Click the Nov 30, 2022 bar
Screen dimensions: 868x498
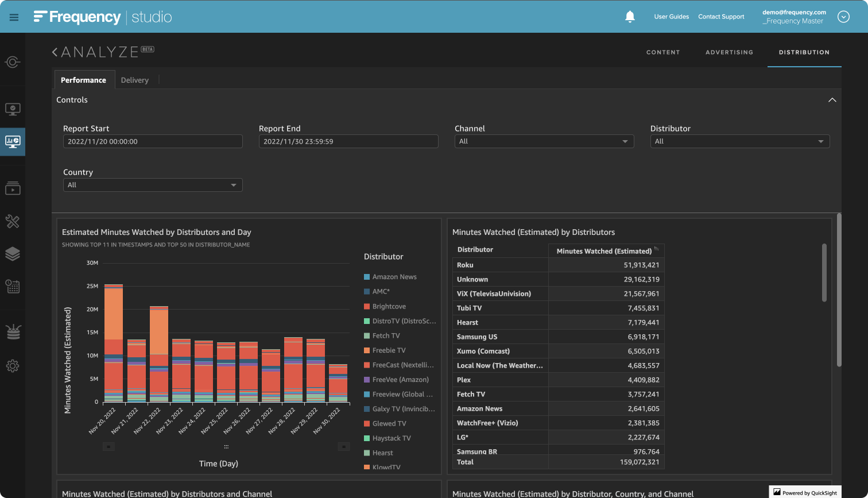[338, 383]
